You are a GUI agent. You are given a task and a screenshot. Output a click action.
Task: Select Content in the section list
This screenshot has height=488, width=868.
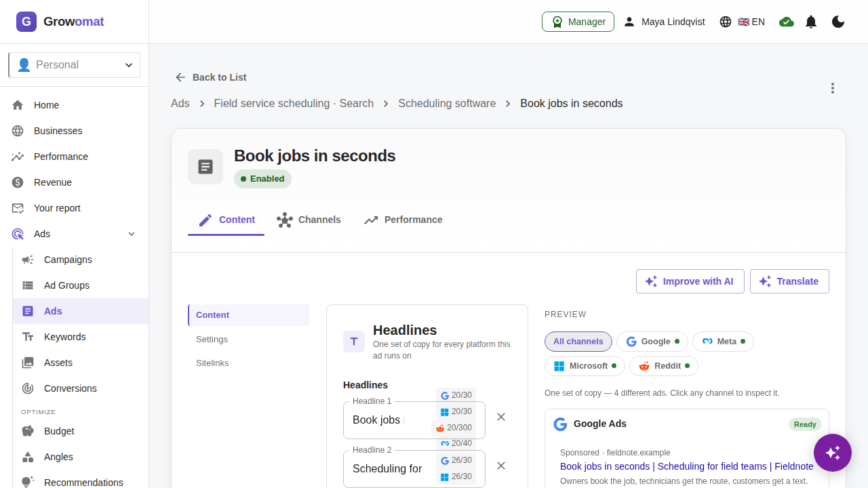pyautogui.click(x=249, y=315)
